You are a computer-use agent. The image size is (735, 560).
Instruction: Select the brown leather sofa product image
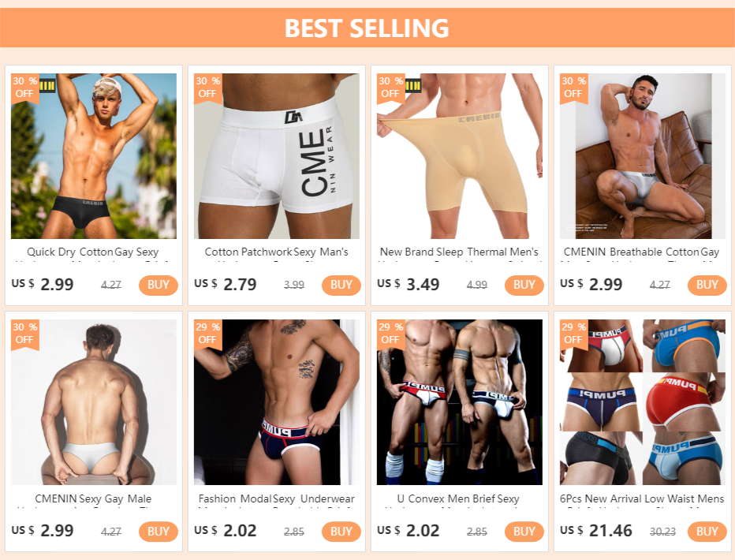(x=642, y=155)
